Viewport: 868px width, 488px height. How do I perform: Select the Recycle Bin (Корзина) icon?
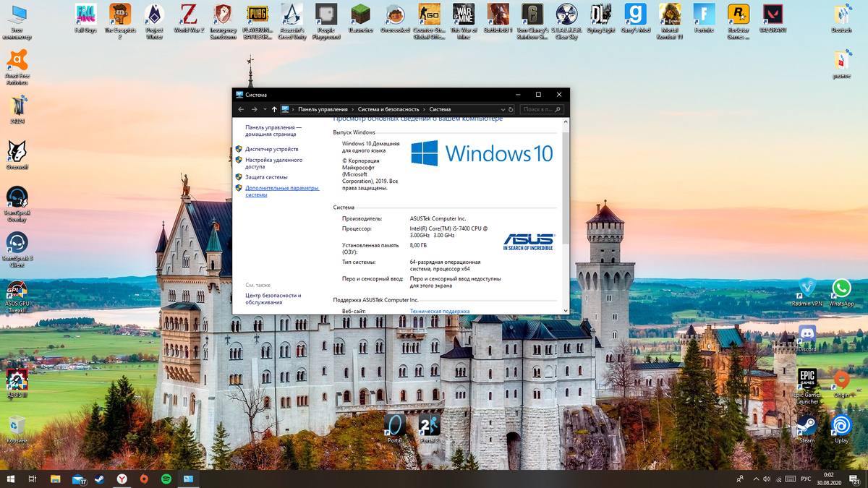pyautogui.click(x=17, y=429)
